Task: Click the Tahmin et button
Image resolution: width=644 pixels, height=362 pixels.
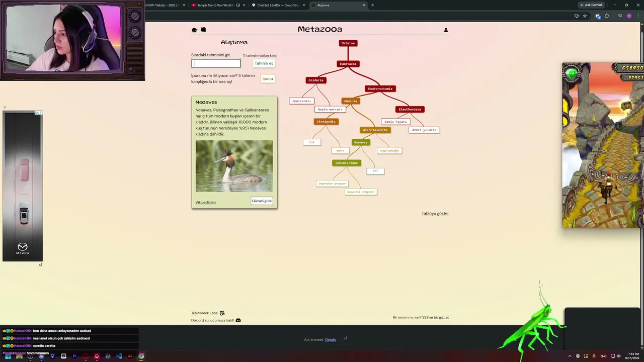Action: (x=264, y=63)
